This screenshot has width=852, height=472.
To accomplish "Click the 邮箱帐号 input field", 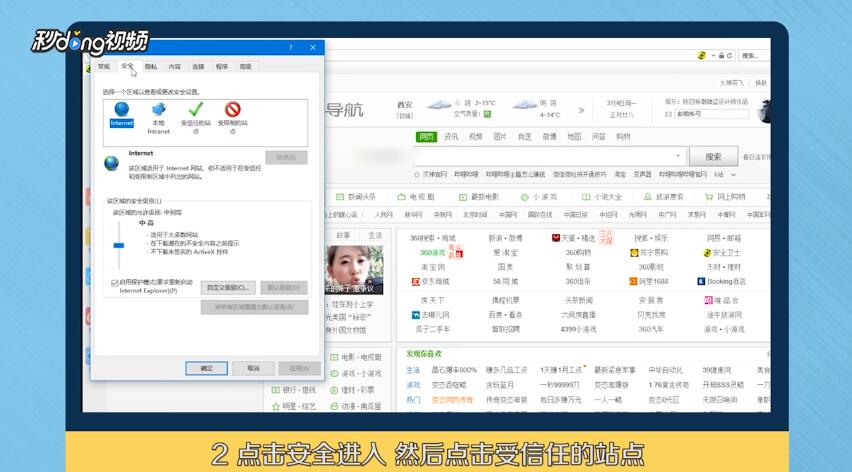I will click(711, 114).
